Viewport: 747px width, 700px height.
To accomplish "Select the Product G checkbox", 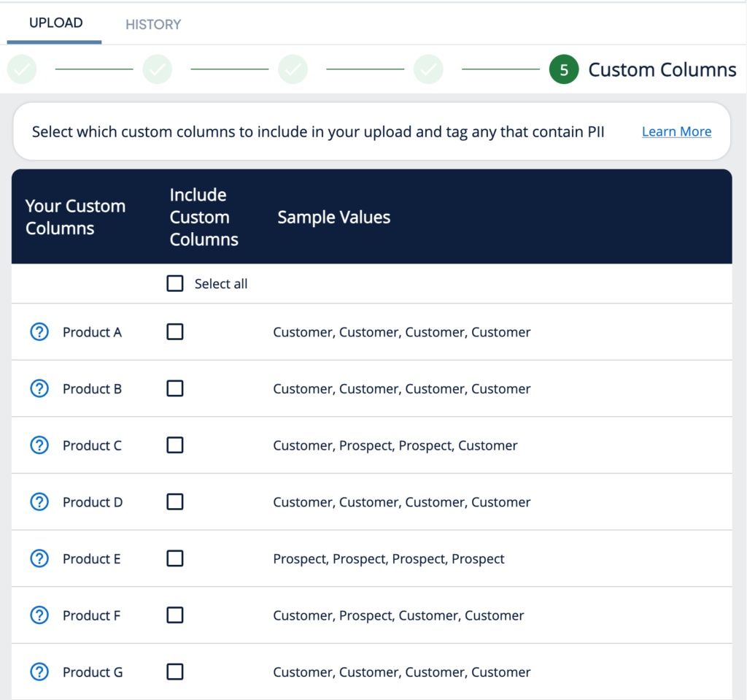I will pyautogui.click(x=175, y=672).
